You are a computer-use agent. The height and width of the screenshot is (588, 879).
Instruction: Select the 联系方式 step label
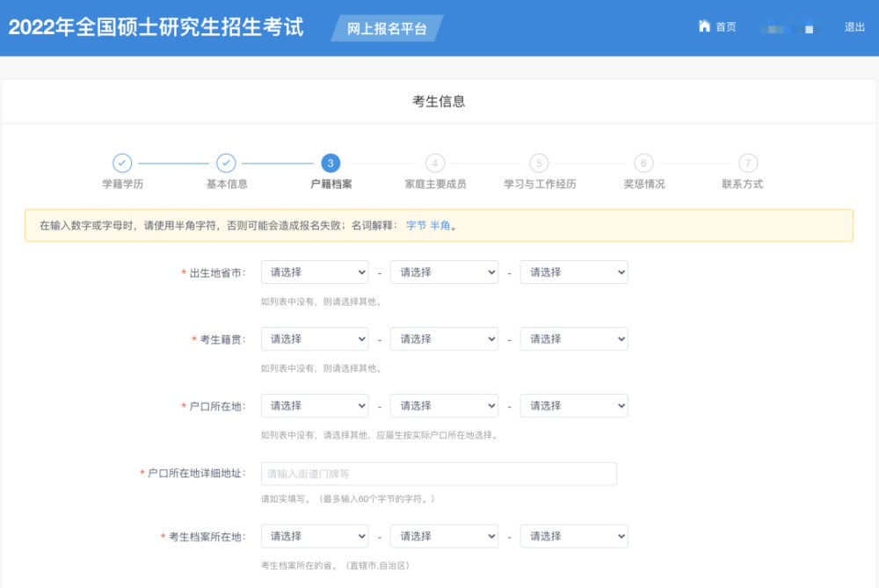click(742, 184)
